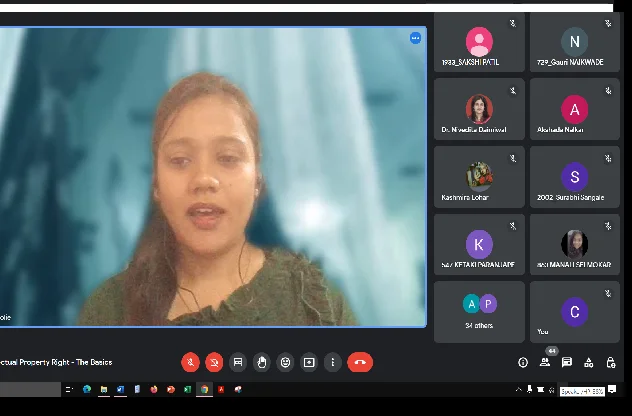This screenshot has width=632, height=416.
Task: Unmute the microphone in the call bar
Action: [190, 362]
